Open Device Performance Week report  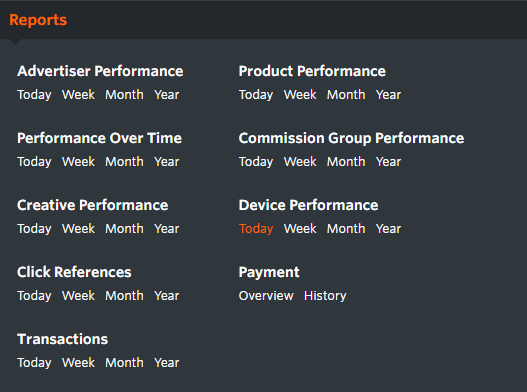(300, 229)
